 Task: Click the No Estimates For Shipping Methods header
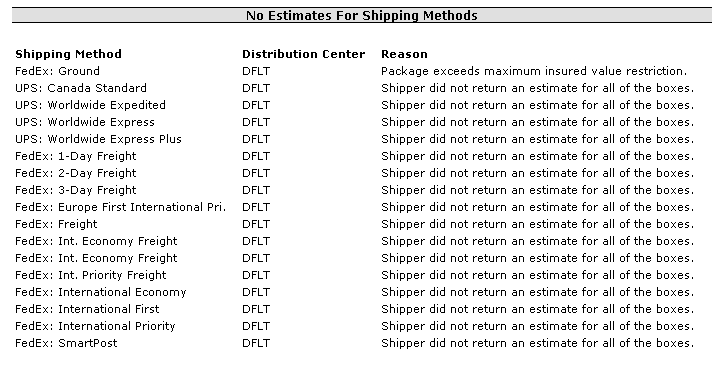[x=362, y=16]
